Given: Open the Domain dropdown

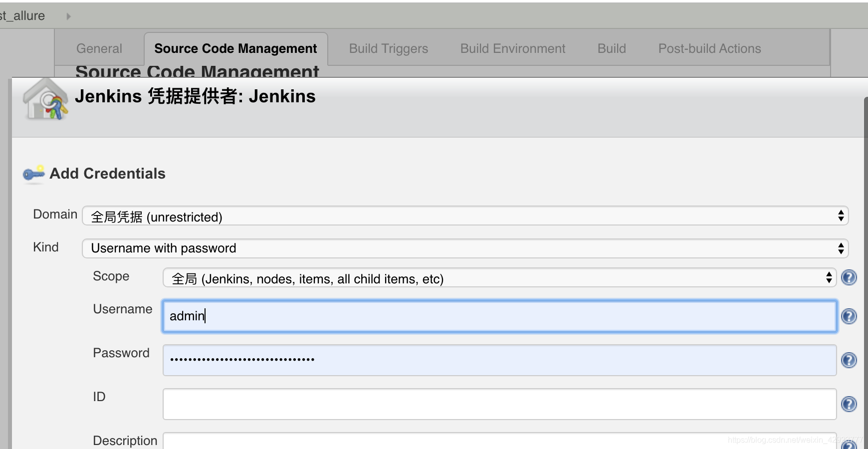Looking at the screenshot, I should 465,216.
